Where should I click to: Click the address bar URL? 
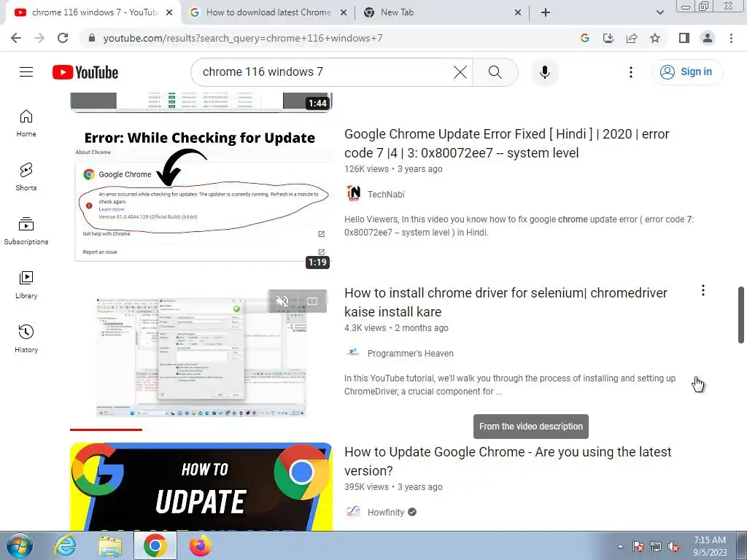tap(243, 38)
